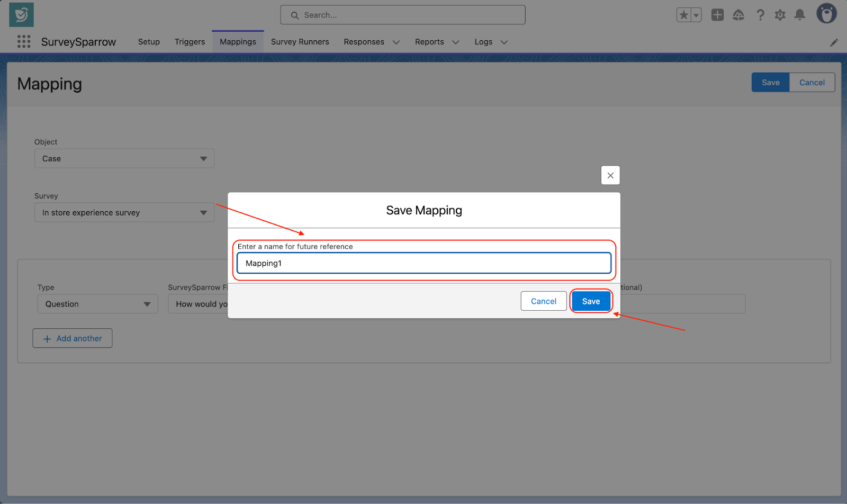Open the Setup gear icon
Screen dimensions: 847x504
tap(780, 15)
